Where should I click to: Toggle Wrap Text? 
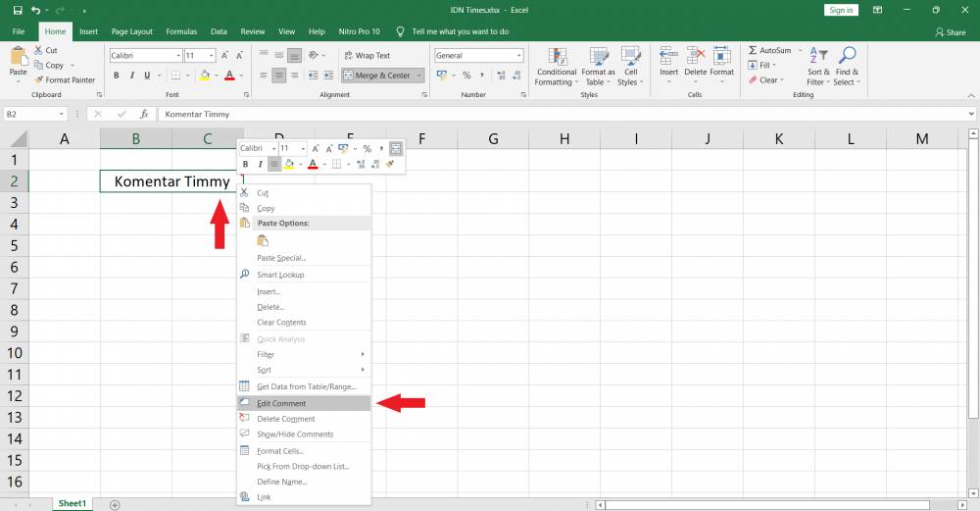[x=367, y=56]
